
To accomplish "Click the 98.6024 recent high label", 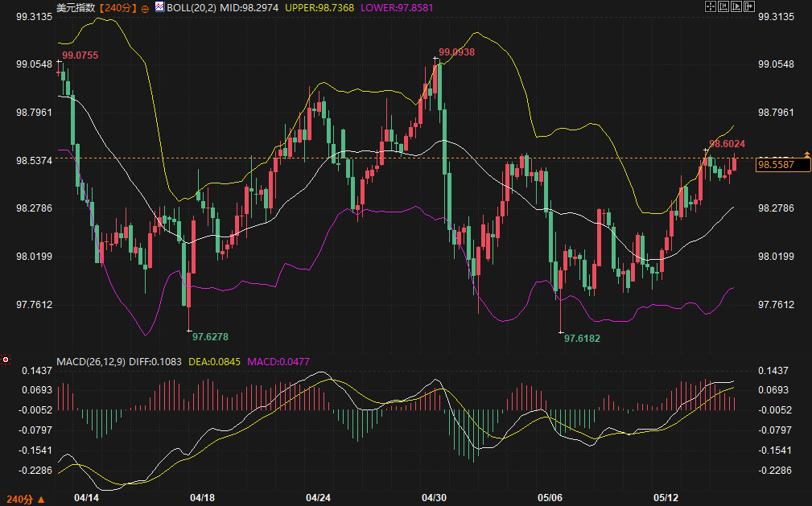I will click(x=727, y=143).
